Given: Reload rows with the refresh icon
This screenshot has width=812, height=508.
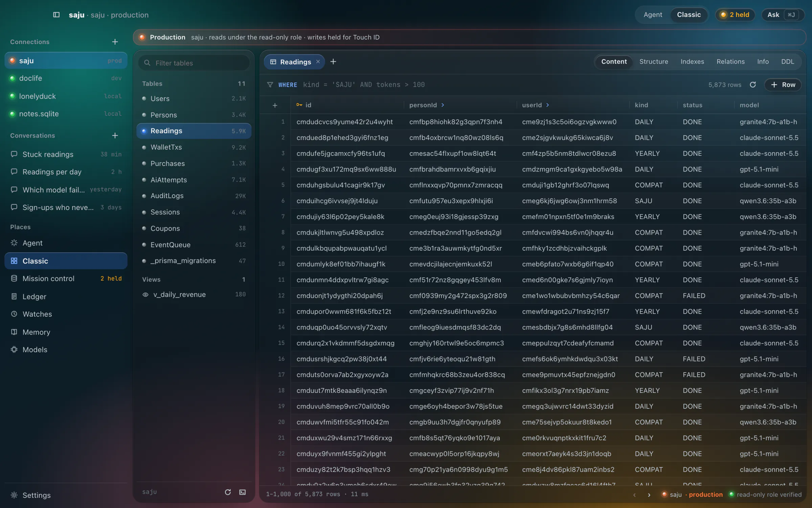Looking at the screenshot, I should [x=753, y=85].
